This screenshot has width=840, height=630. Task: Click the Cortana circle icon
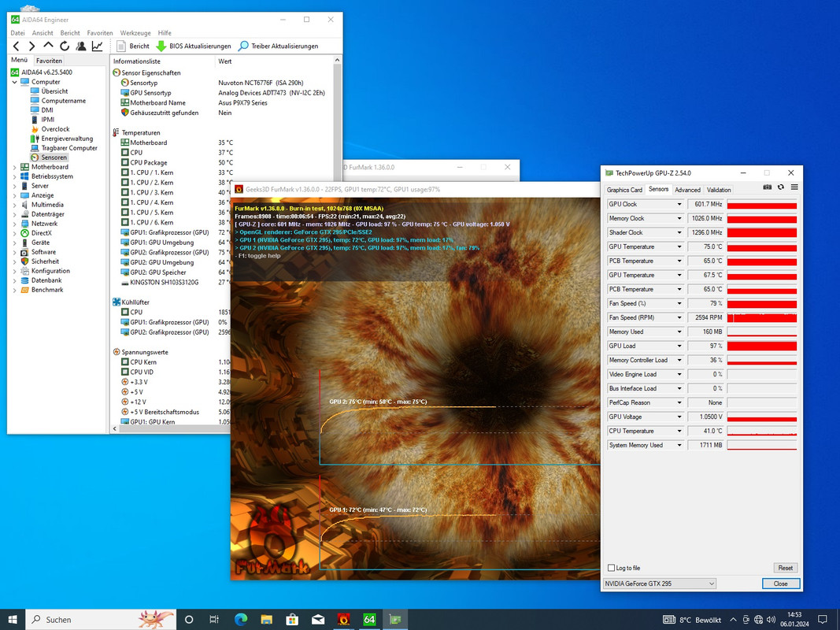point(189,620)
